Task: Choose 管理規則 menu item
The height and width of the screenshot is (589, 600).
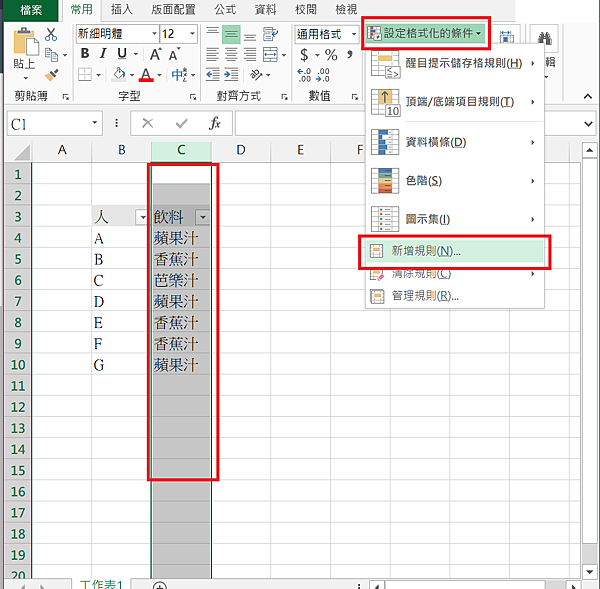Action: click(x=455, y=296)
